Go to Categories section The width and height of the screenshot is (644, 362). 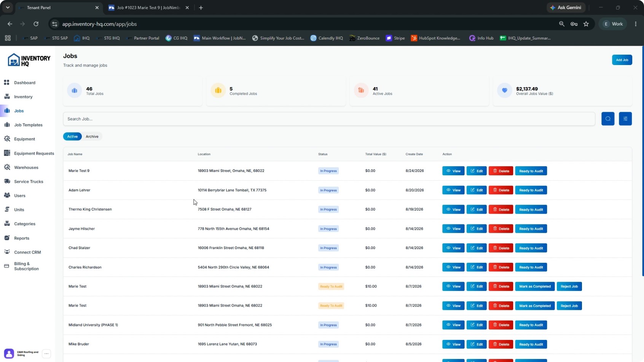coord(25,224)
